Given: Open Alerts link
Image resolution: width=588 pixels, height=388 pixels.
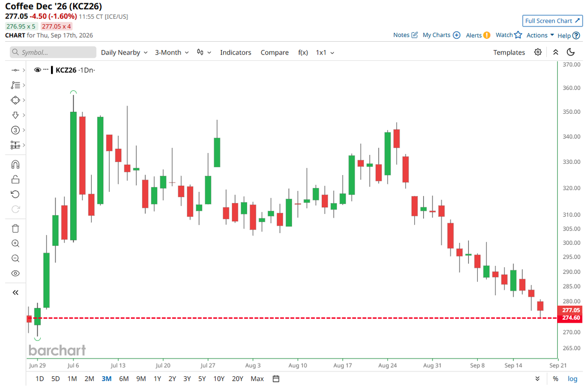Looking at the screenshot, I should pos(478,35).
